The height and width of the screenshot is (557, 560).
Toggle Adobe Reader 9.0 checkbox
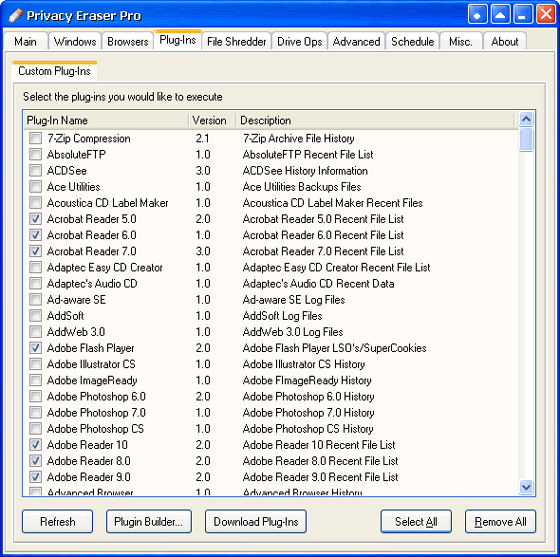pyautogui.click(x=35, y=477)
